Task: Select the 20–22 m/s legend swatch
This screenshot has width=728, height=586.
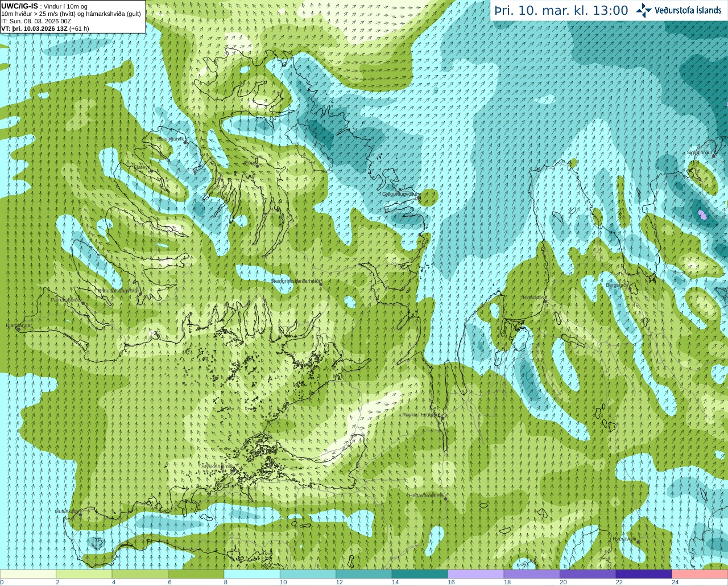Action: click(x=588, y=574)
